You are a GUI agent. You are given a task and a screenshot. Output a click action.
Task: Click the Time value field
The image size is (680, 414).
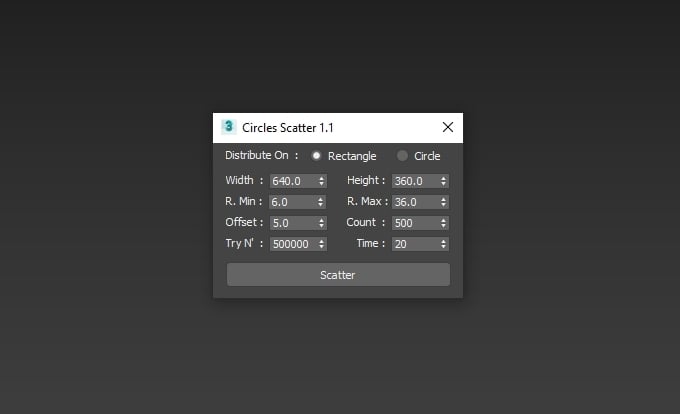tap(414, 244)
